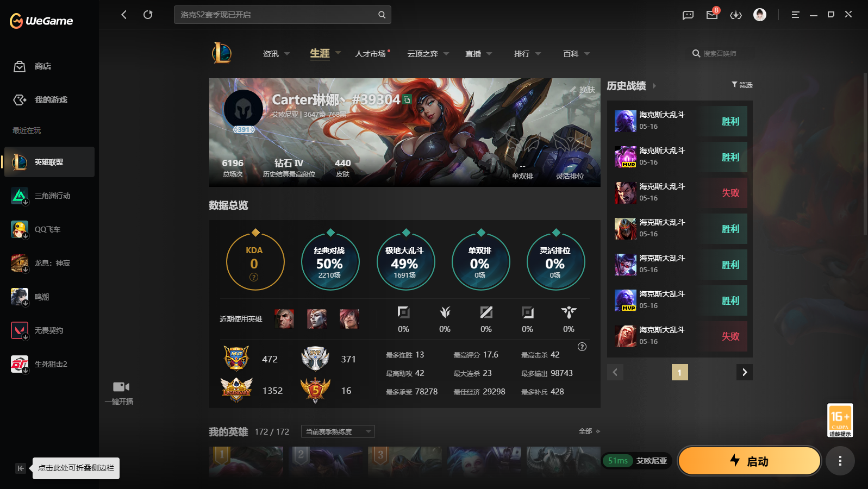The image size is (868, 489).
Task: Click the WeGame logo
Action: 41,21
